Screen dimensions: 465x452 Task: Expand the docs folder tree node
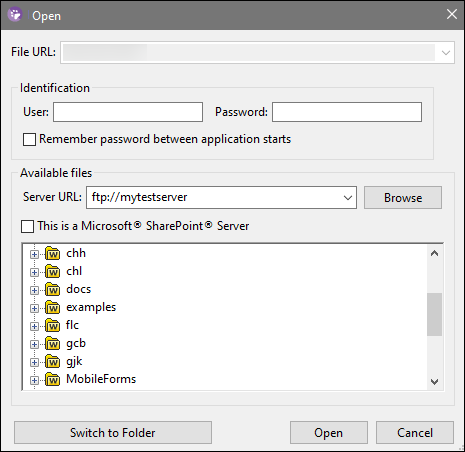point(34,290)
